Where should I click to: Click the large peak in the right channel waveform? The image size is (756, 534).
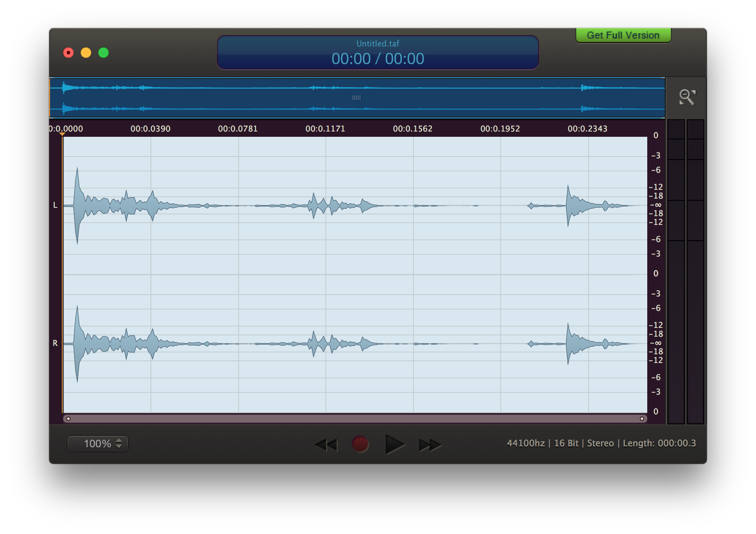click(x=77, y=344)
